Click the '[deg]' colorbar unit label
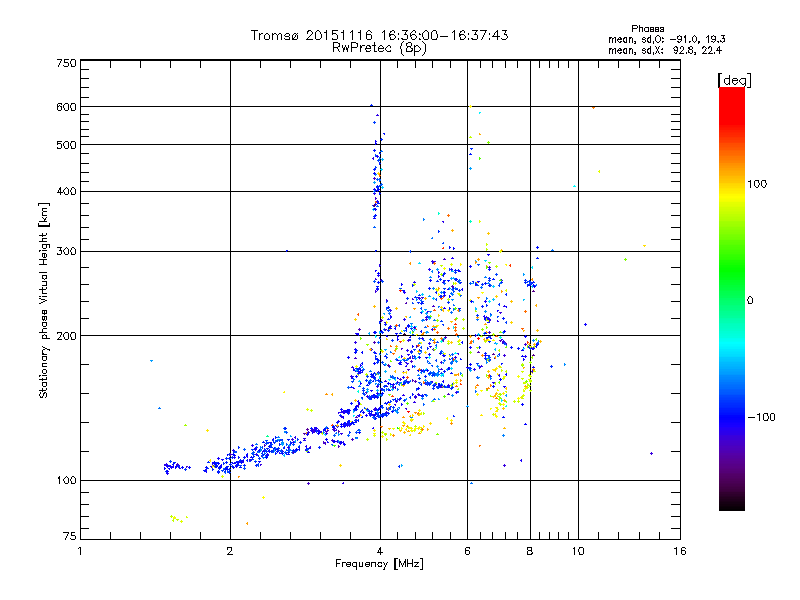Screen dimensions: 800x600 pyautogui.click(x=734, y=80)
